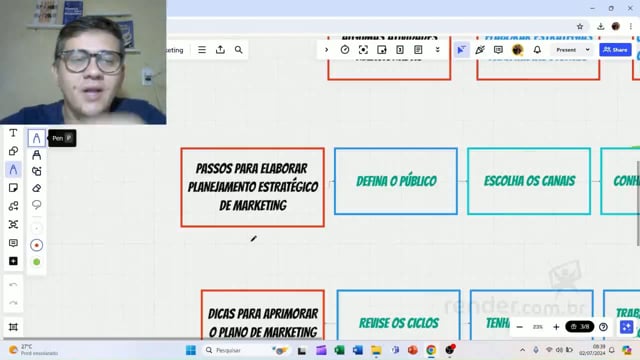The height and width of the screenshot is (360, 640).
Task: Open Word from the taskbar
Action: click(x=358, y=350)
